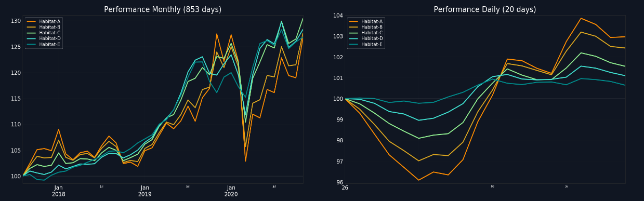Click the 26 start date label on Daily chart
This screenshot has width=644, height=201.
345,187
